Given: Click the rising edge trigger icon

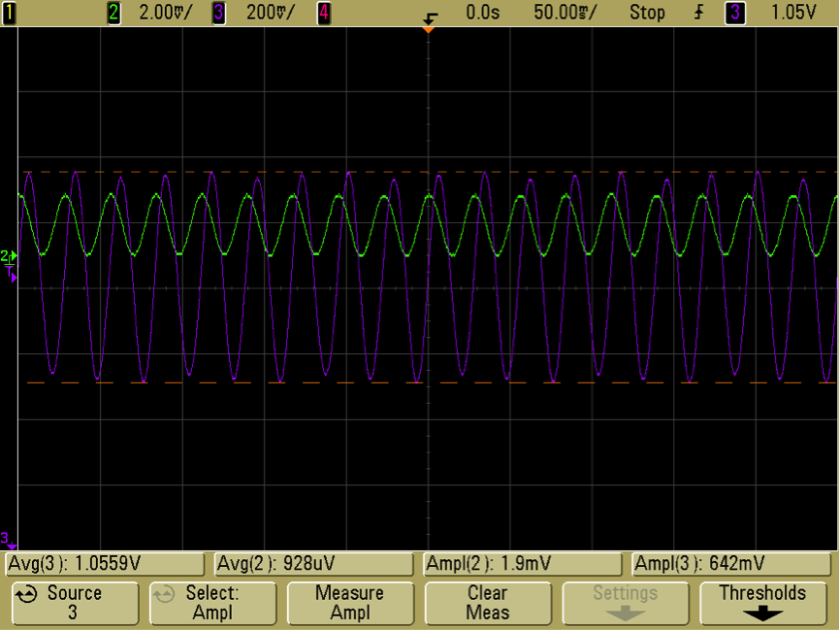Looking at the screenshot, I should [698, 13].
